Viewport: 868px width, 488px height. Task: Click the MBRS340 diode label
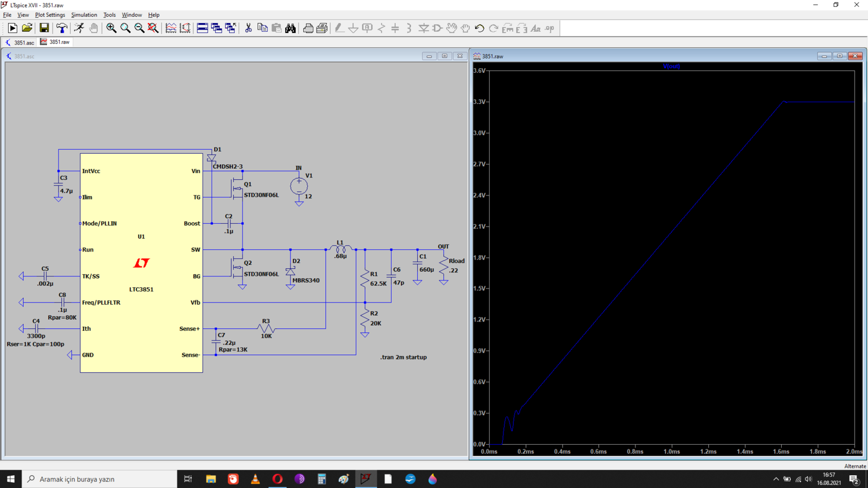pyautogui.click(x=306, y=280)
